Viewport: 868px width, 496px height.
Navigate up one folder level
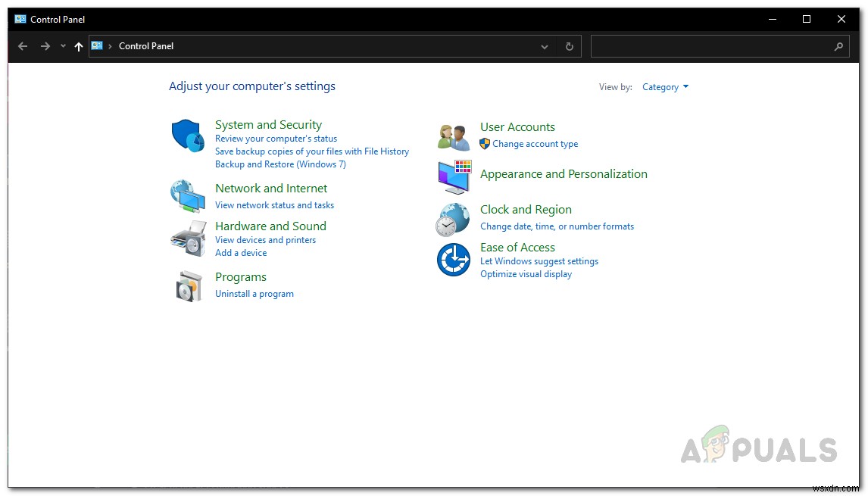click(x=79, y=46)
